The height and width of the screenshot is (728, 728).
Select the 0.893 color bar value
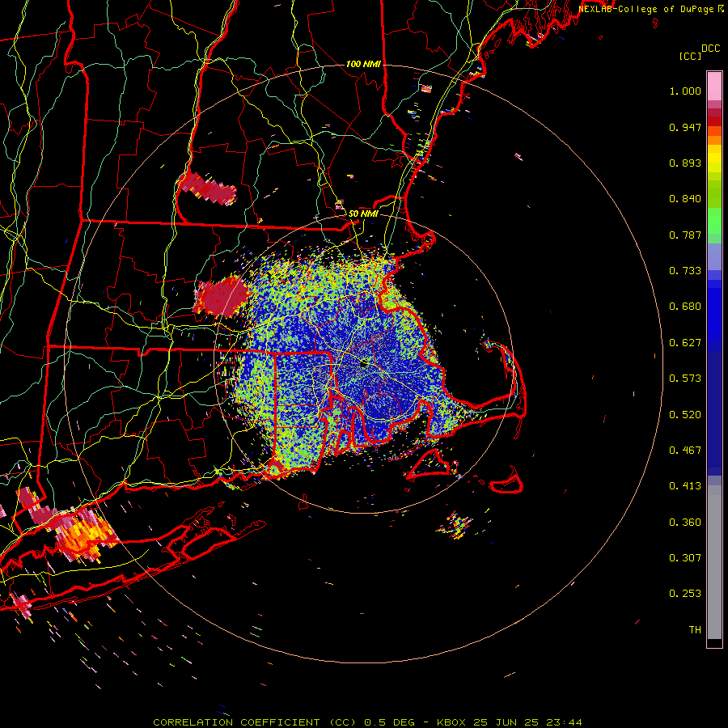(685, 163)
